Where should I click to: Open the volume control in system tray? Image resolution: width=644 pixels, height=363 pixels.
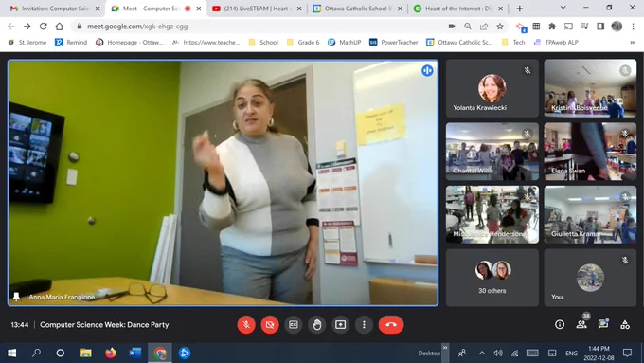tap(498, 354)
